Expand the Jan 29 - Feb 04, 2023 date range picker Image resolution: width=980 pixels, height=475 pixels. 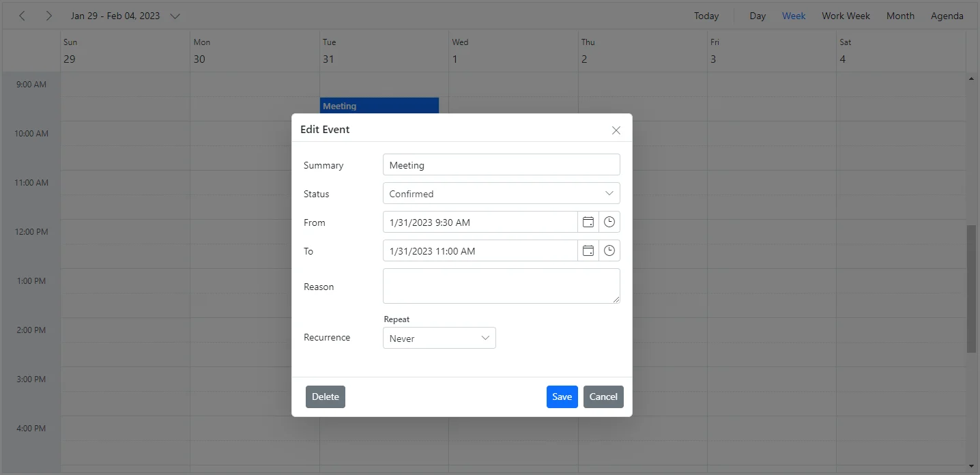(126, 16)
